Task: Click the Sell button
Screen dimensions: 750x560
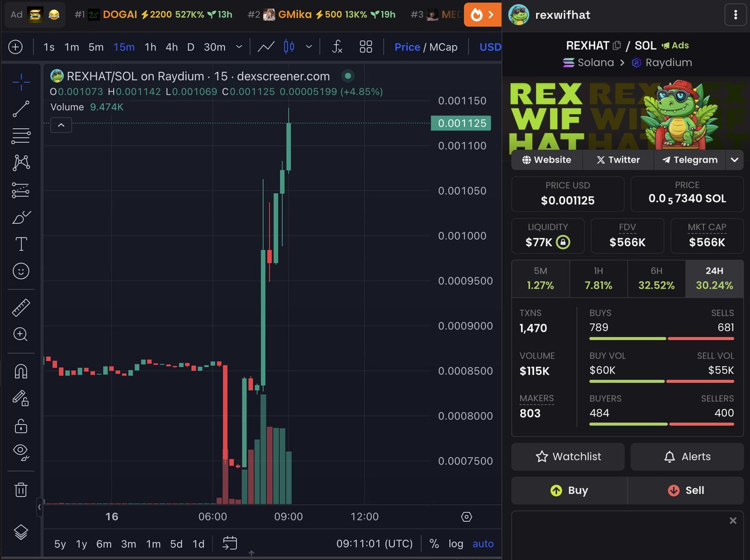Action: [x=686, y=491]
